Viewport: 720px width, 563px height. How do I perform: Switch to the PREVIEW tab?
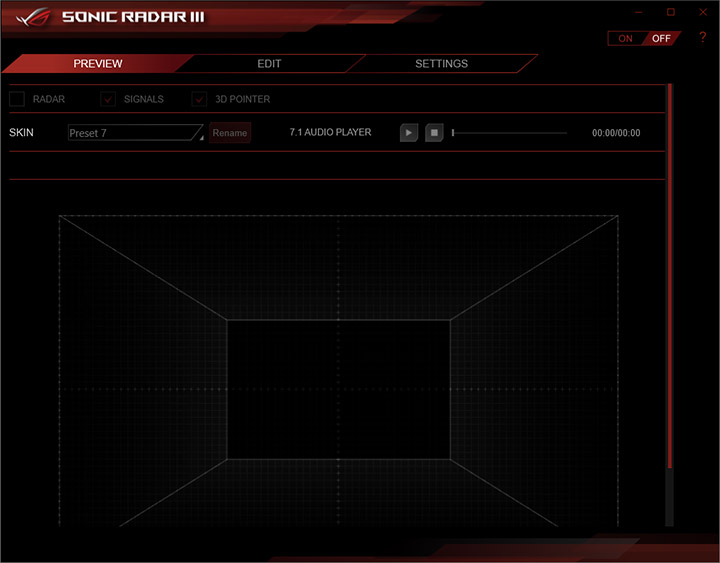(x=98, y=63)
